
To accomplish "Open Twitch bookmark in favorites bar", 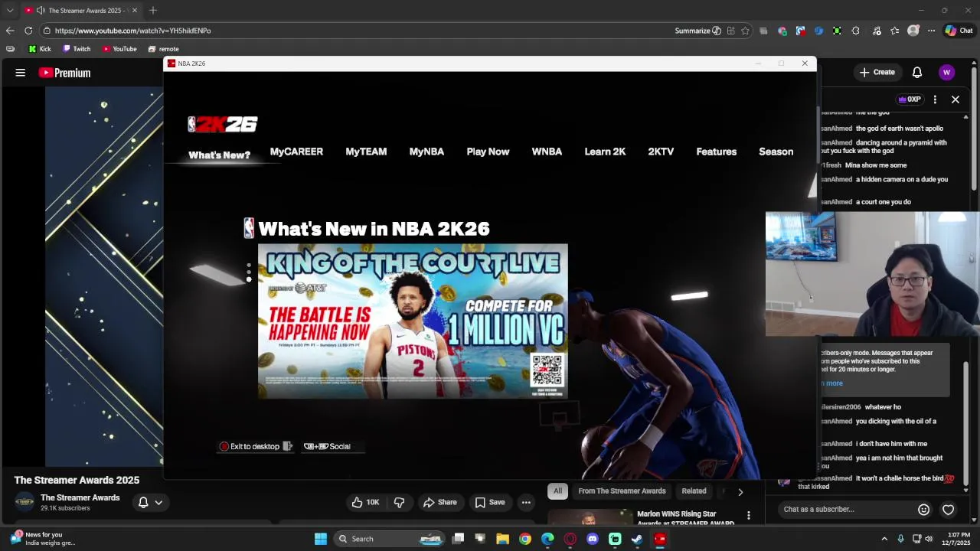I will click(x=77, y=49).
